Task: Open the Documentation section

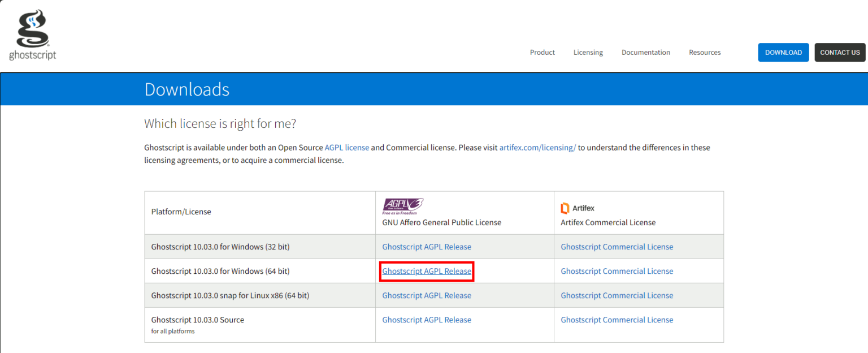Action: 645,52
